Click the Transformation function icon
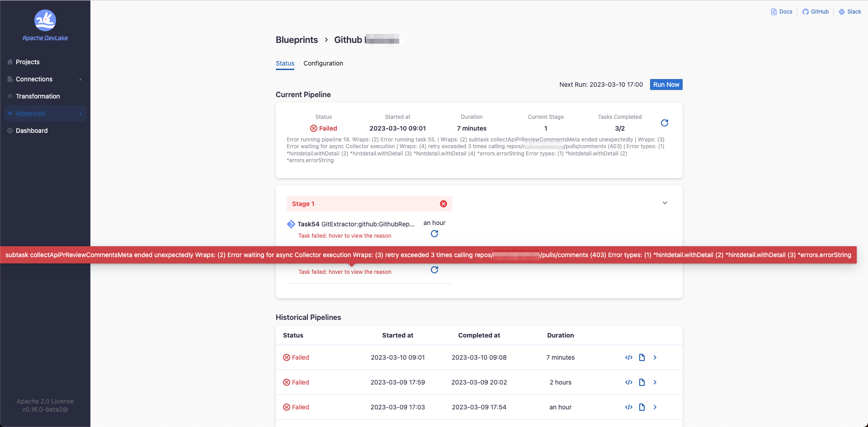 [10, 96]
